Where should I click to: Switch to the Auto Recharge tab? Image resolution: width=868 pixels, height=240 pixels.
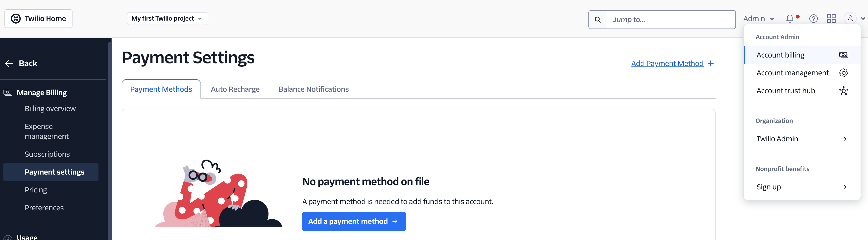(235, 89)
